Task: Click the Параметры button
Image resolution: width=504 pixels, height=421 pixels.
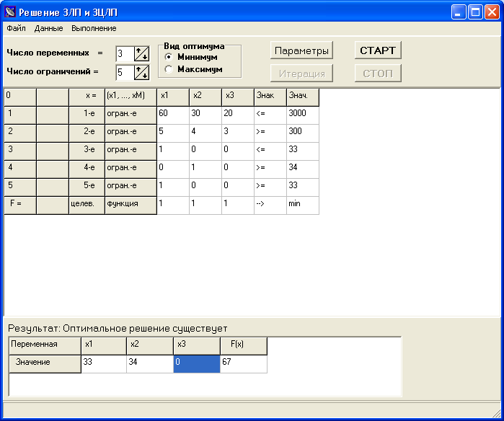Action: click(301, 50)
